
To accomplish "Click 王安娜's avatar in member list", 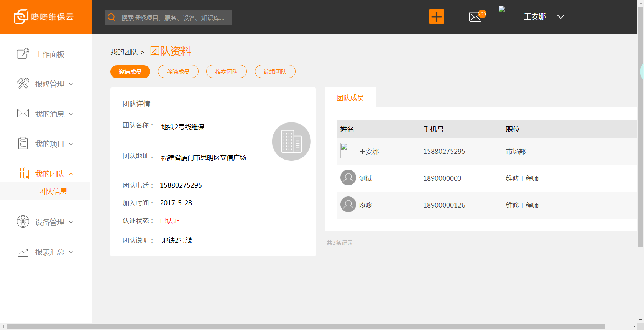I will click(348, 151).
